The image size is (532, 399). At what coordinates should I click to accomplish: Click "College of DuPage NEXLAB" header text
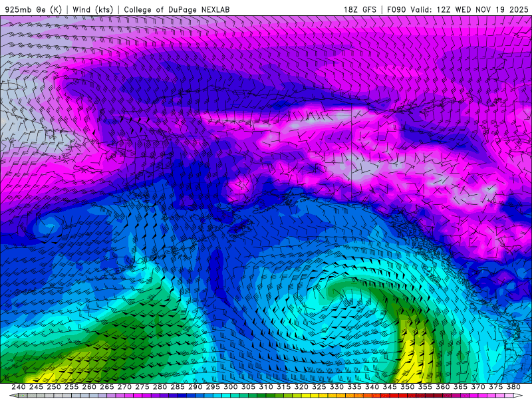point(176,9)
